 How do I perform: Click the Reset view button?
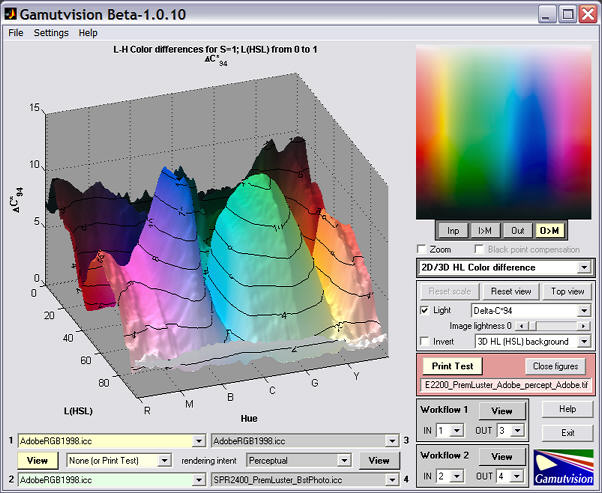(x=511, y=291)
